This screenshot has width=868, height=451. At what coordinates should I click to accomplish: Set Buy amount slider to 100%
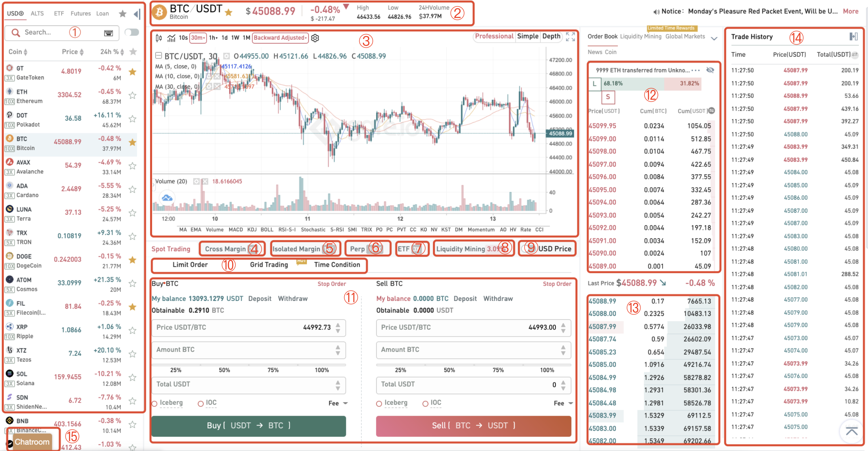(x=322, y=370)
